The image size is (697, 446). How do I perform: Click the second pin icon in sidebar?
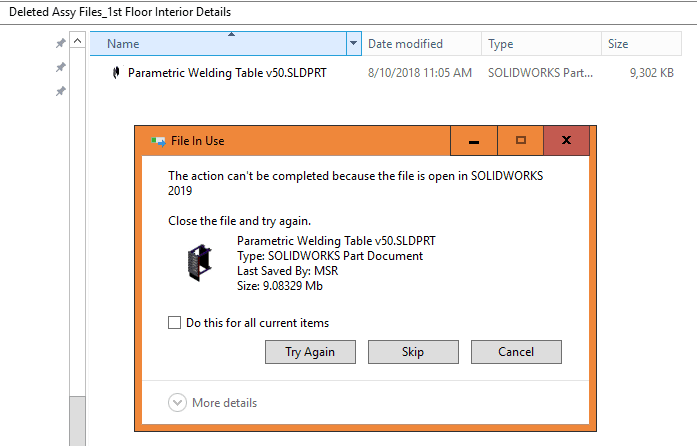pyautogui.click(x=60, y=67)
